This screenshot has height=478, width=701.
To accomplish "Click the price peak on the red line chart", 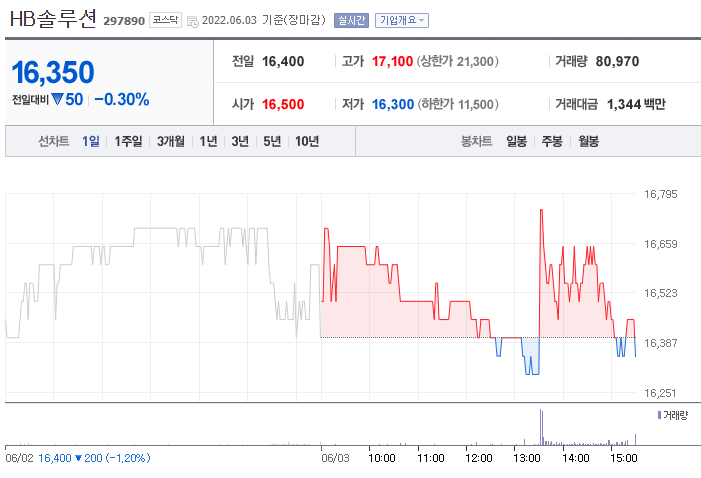I will coord(541,210).
